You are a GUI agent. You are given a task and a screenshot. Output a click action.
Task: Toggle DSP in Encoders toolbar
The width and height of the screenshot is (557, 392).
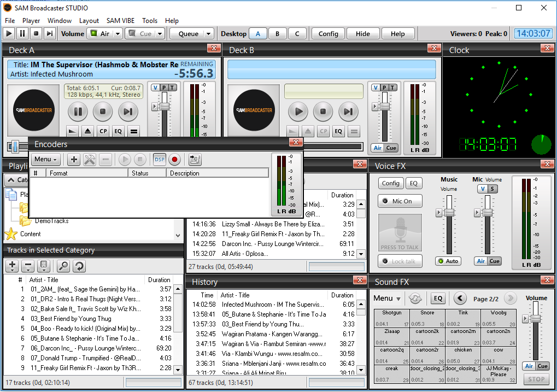(x=159, y=160)
